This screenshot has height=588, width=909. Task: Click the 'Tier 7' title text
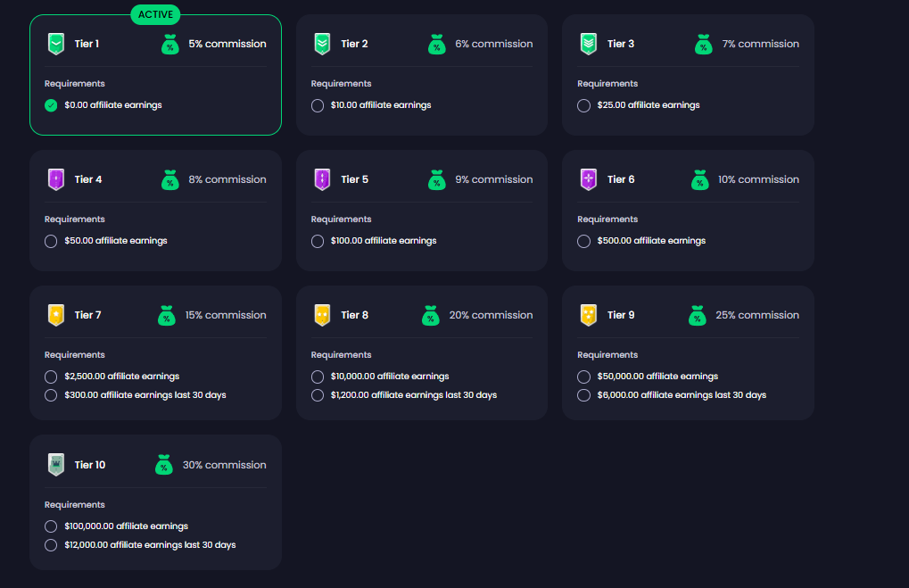click(x=88, y=316)
